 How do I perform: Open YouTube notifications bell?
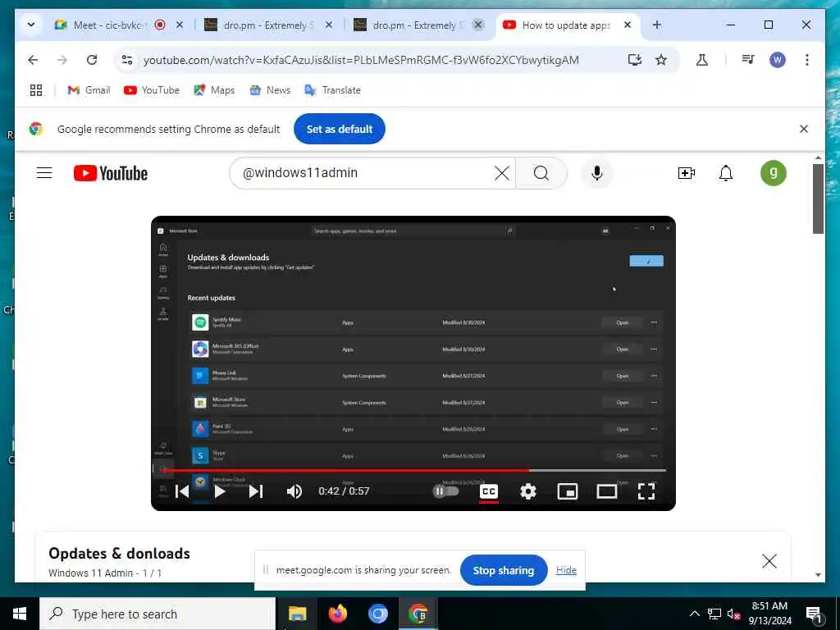coord(726,173)
